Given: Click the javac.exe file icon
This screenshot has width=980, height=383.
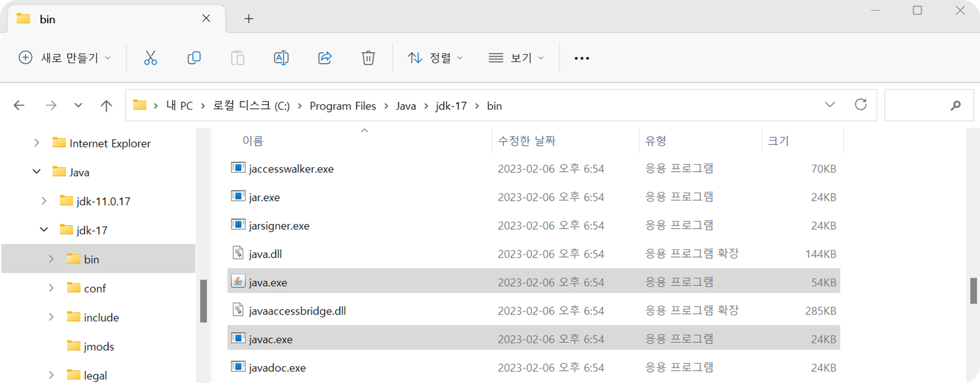Looking at the screenshot, I should tap(238, 338).
